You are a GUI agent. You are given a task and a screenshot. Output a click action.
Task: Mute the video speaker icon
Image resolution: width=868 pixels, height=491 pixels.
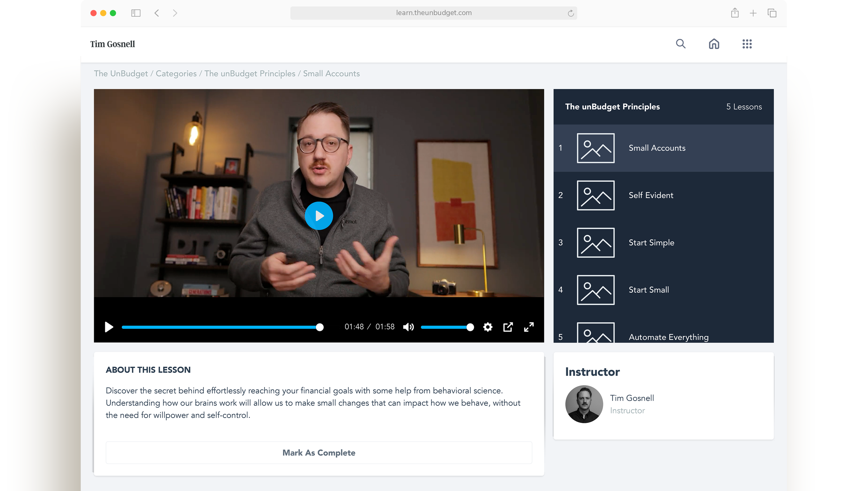click(408, 327)
